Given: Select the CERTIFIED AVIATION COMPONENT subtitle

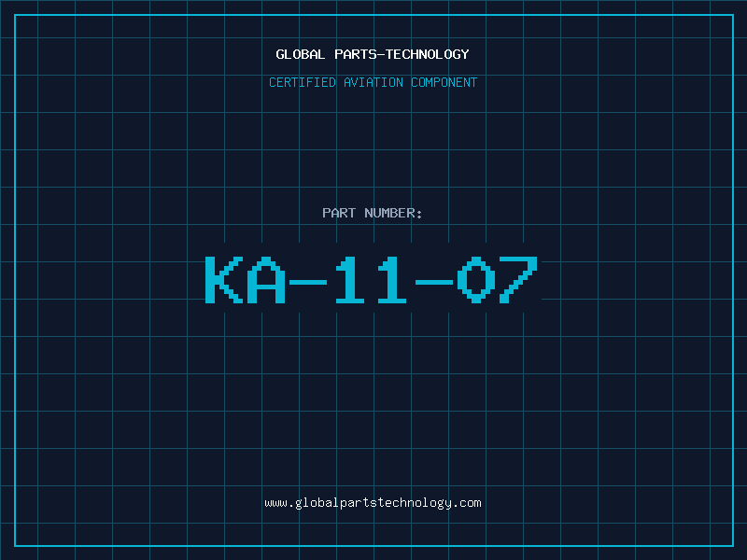Looking at the screenshot, I should pyautogui.click(x=373, y=82).
